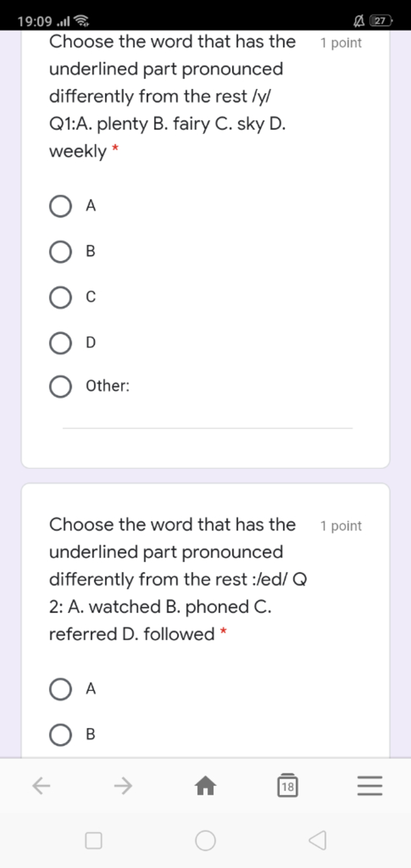Tap the Wi-Fi status icon
411x868 pixels.
point(82,20)
